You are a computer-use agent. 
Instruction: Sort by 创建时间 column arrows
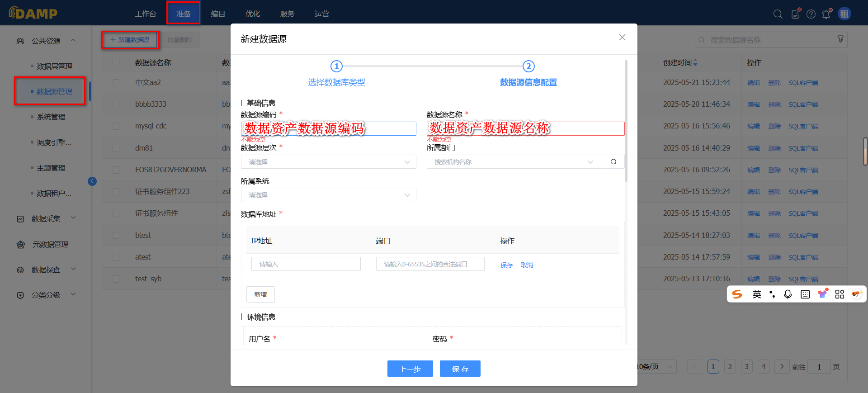click(x=695, y=62)
